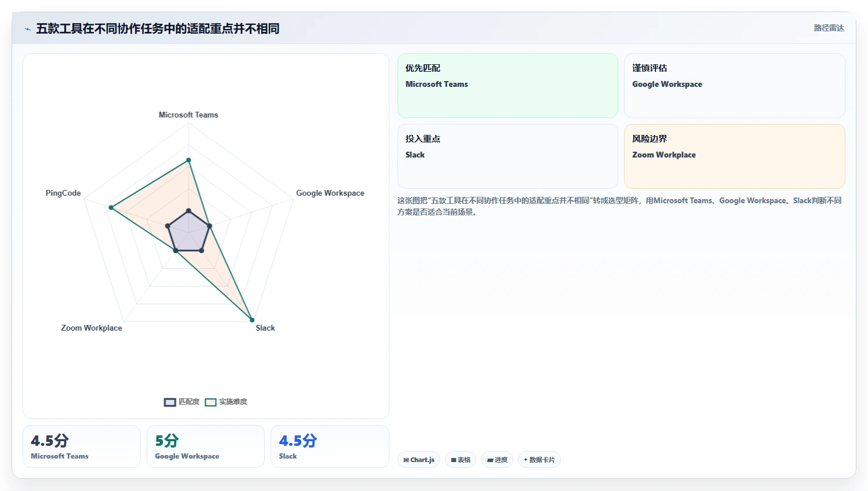This screenshot has height=491, width=868.
Task: Click the 表格 chip
Action: (461, 460)
